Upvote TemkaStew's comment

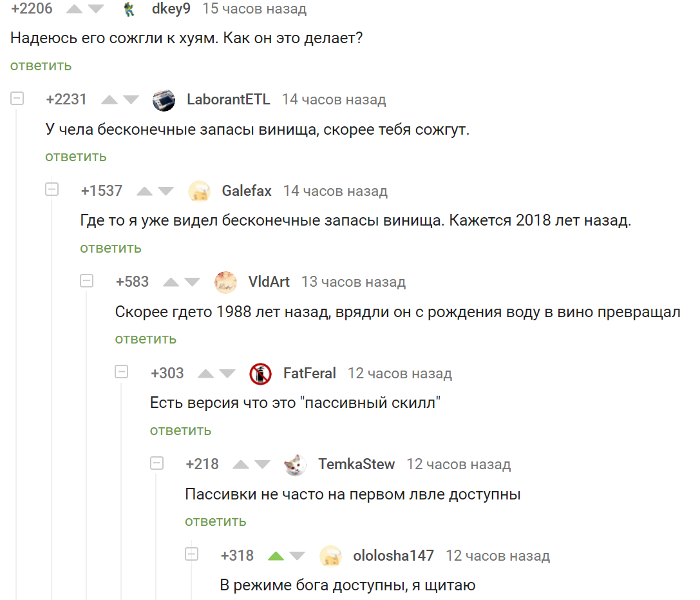point(241,465)
